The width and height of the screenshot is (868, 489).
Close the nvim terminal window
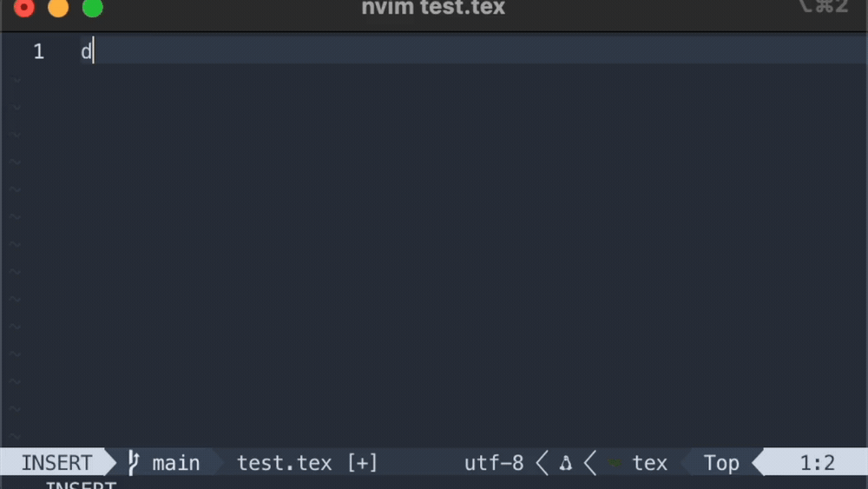pyautogui.click(x=24, y=9)
